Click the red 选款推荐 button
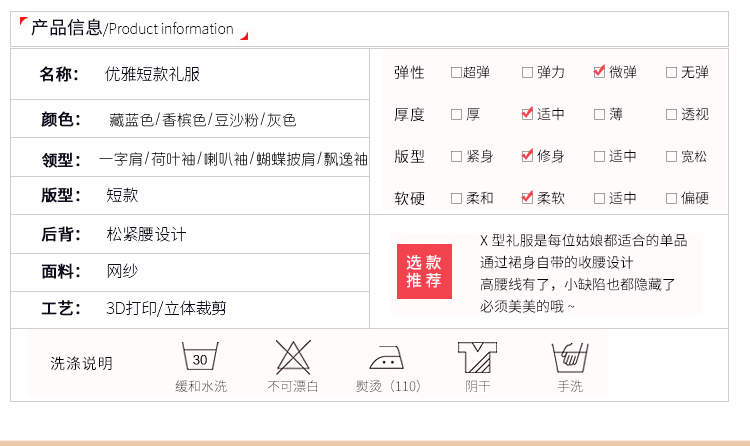This screenshot has width=750, height=446. click(x=423, y=271)
